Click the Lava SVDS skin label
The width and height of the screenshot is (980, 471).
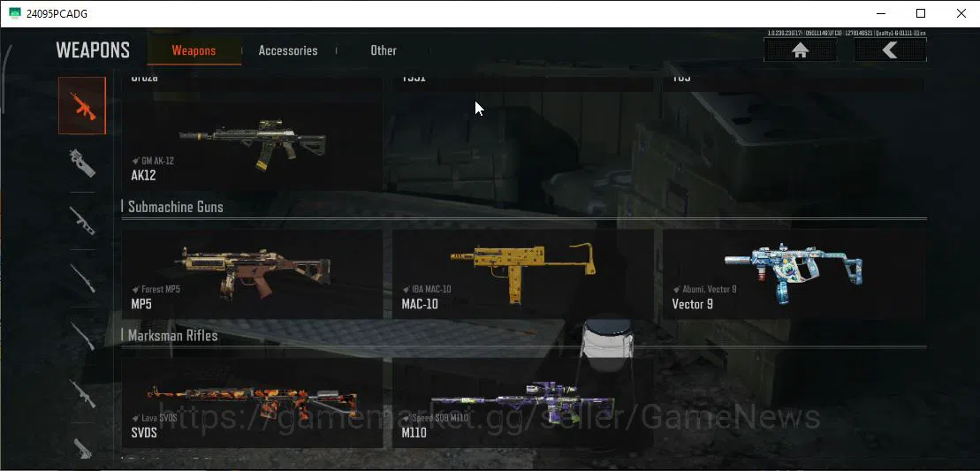click(x=155, y=418)
